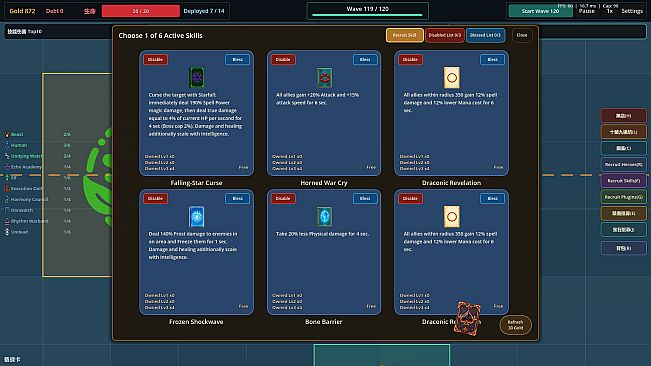
Task: Open the Blessed List tab
Action: [485, 35]
